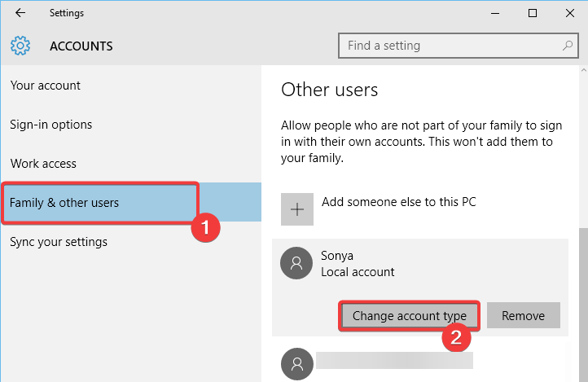
Task: Select Family & other users
Action: [64, 203]
